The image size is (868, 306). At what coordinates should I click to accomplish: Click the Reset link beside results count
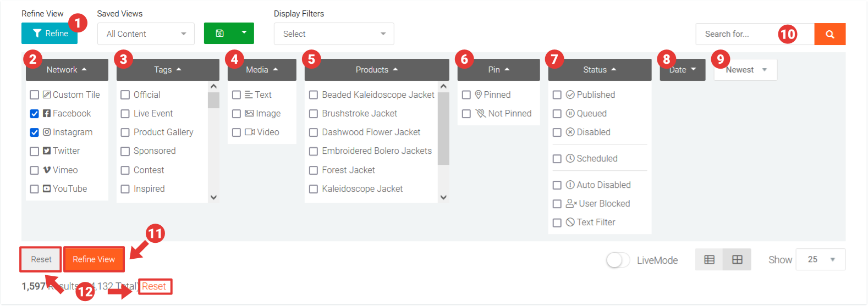(154, 286)
